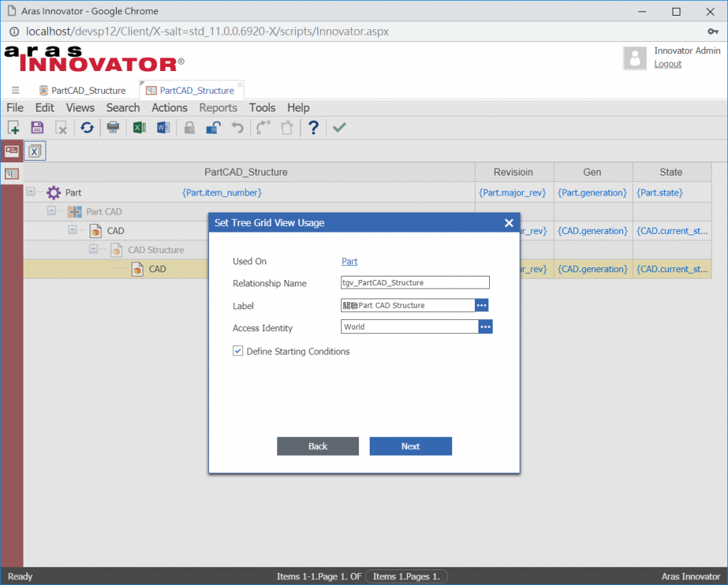Click the browser key password icon
728x585 pixels.
tap(712, 31)
